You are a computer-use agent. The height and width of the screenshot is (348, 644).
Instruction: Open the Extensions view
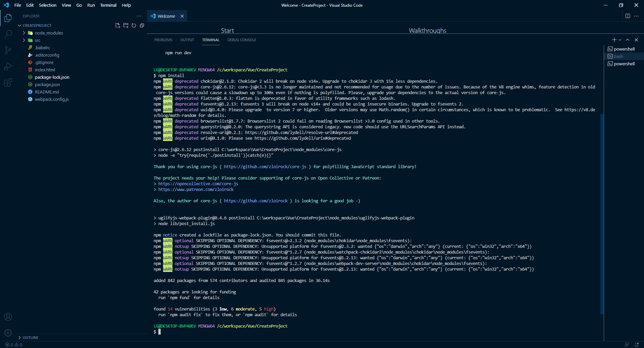(x=8, y=82)
